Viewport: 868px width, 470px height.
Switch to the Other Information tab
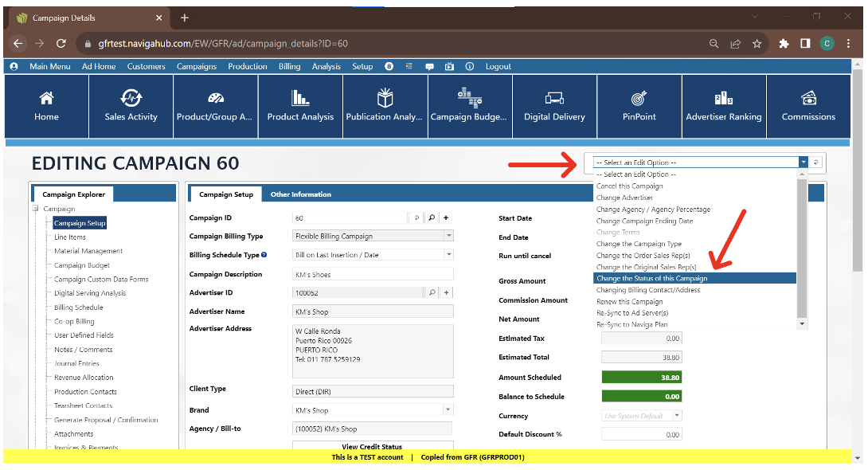tap(300, 194)
